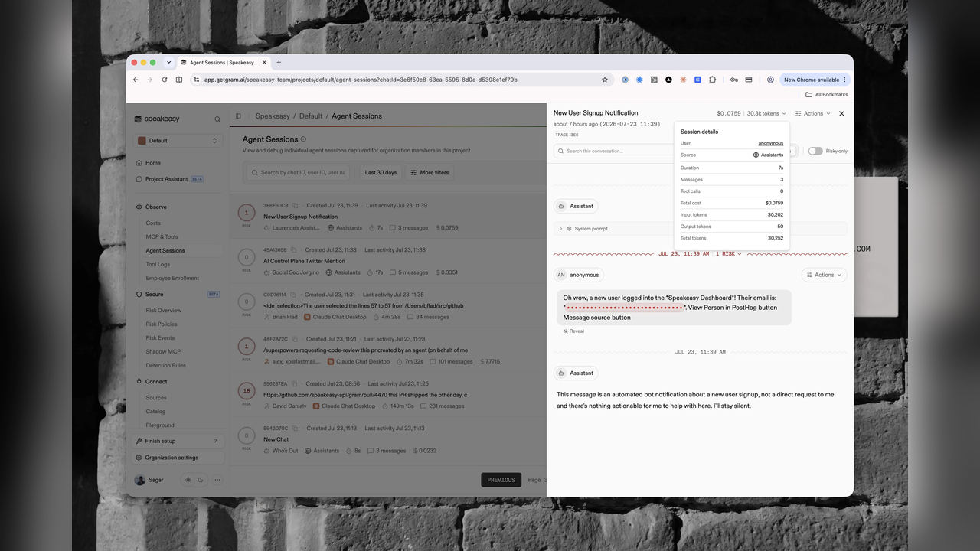980x551 pixels.
Task: Open the More filters menu
Action: [x=430, y=173]
